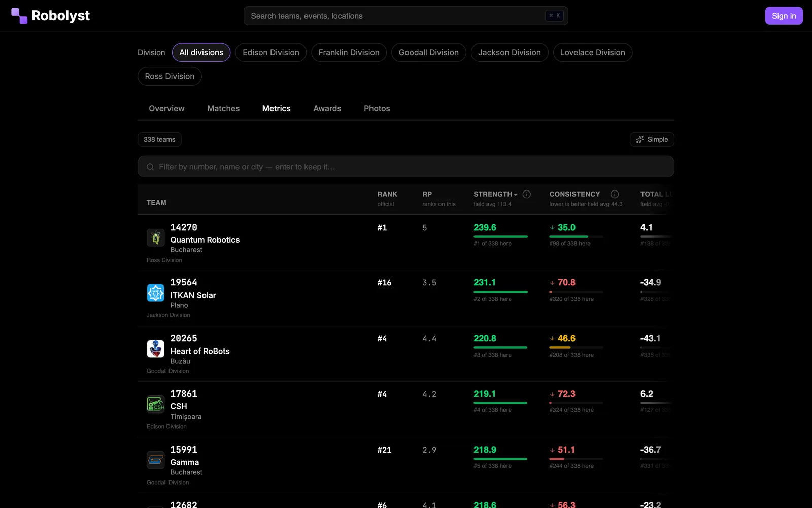The image size is (812, 508).
Task: Focus the filter by number, name or city field
Action: click(x=406, y=167)
